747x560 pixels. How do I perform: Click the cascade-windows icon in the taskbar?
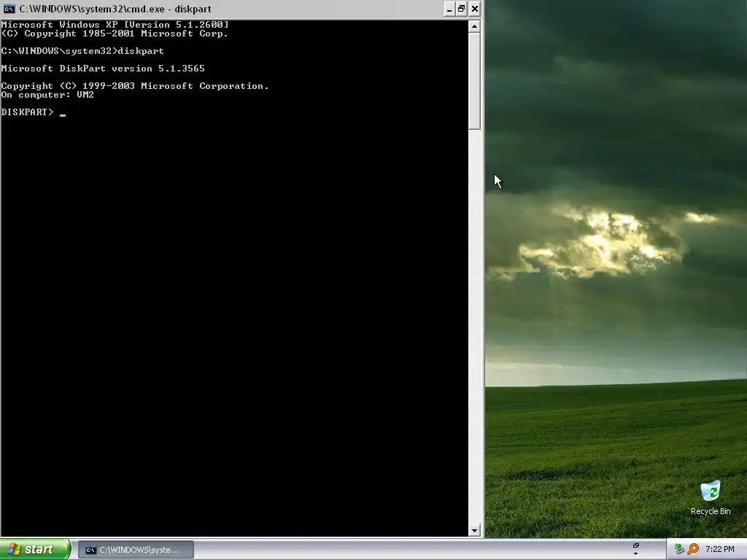pos(635,545)
